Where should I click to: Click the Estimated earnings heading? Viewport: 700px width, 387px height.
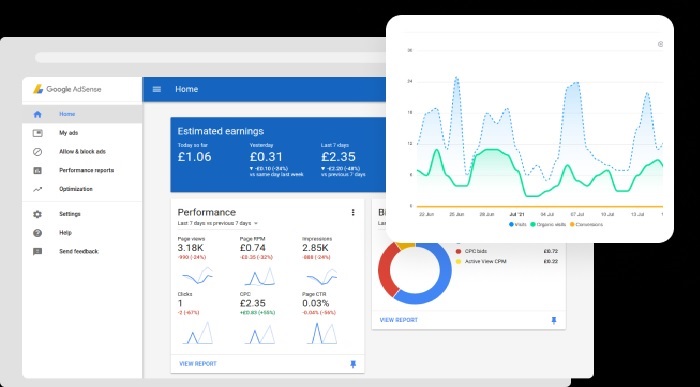click(221, 131)
